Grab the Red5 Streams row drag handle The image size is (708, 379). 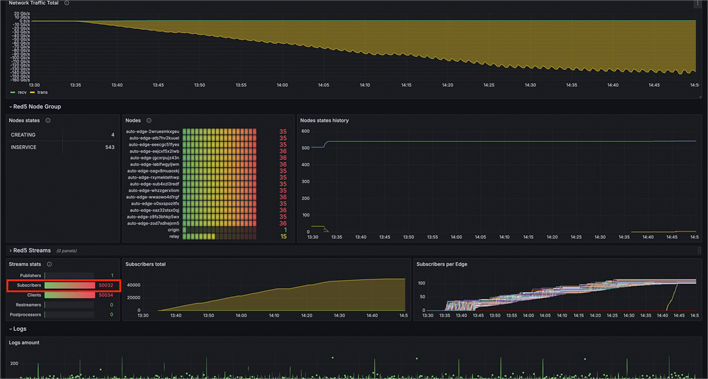coord(699,250)
